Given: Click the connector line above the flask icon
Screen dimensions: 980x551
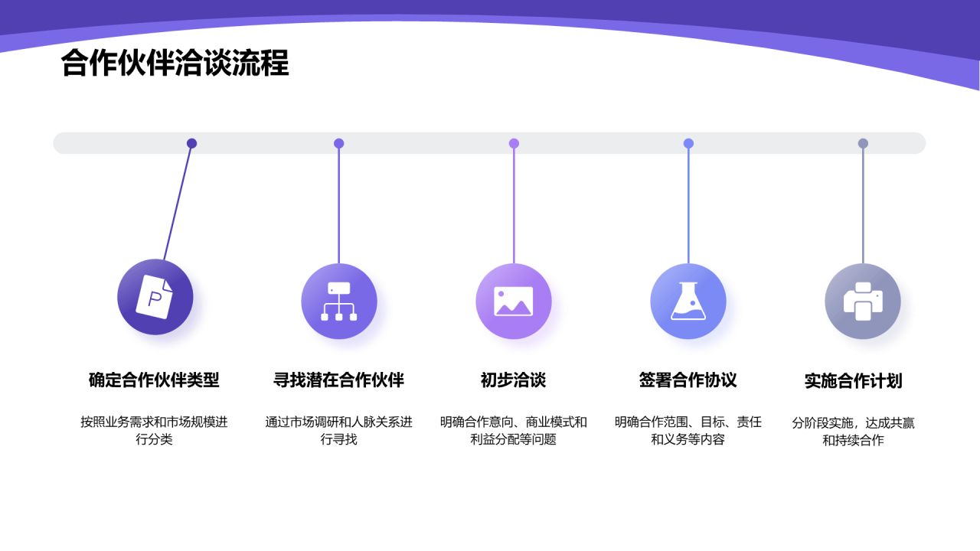Looking at the screenshot, I should coord(688,207).
